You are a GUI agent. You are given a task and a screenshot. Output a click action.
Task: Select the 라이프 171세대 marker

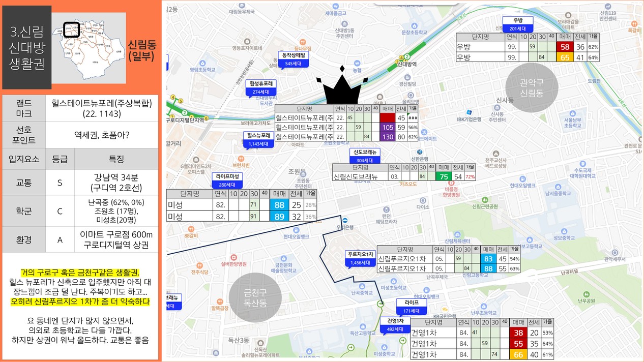[412, 307]
